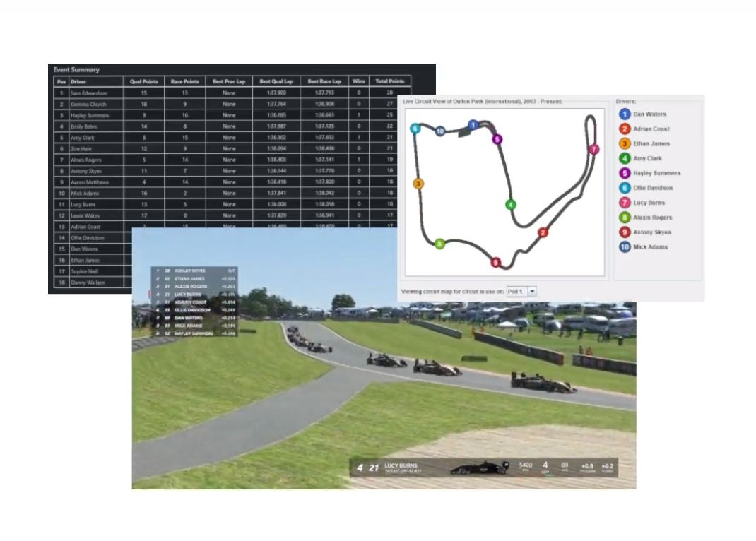The width and height of the screenshot is (756, 541).
Task: Select purple car marker 5 on circuit map
Action: [x=497, y=139]
